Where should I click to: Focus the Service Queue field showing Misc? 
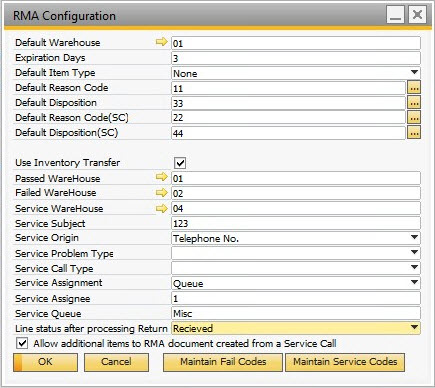point(296,313)
